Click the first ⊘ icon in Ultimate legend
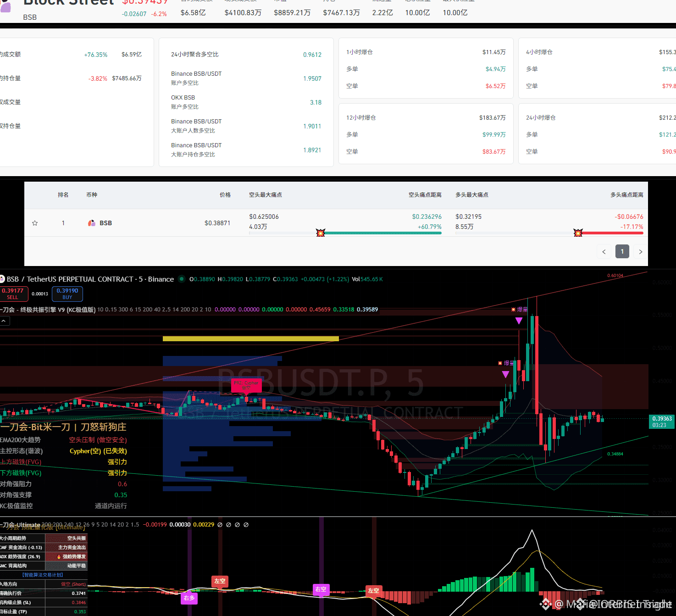Screen dimensions: 676x616 pos(220,525)
